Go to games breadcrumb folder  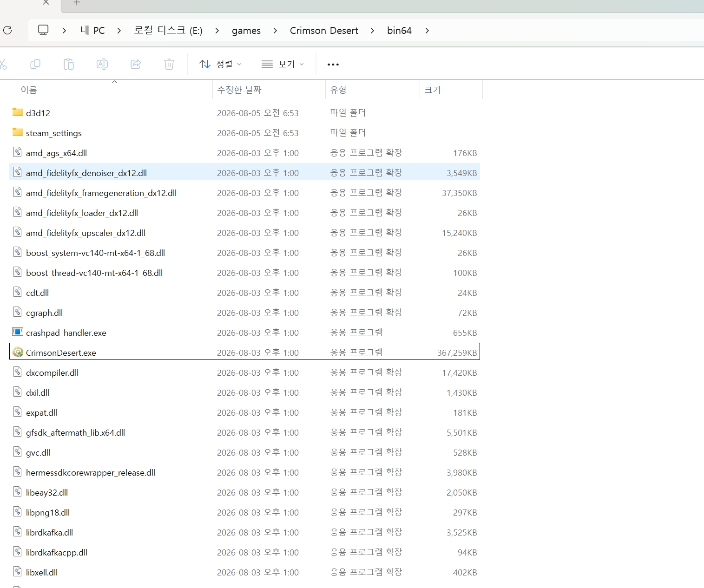(x=246, y=31)
